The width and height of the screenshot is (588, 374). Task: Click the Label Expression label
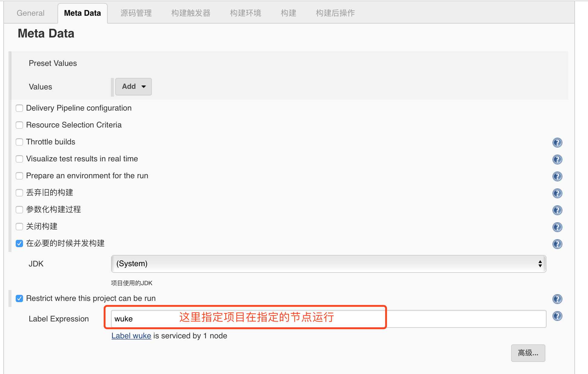(59, 319)
